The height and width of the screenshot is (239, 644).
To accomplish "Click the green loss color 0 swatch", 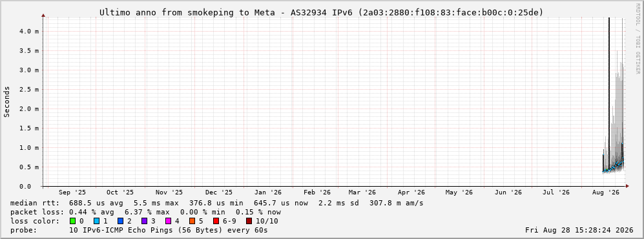I will point(73,222).
